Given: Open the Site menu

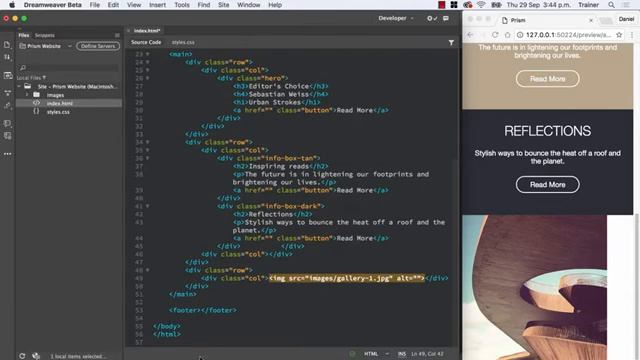Looking at the screenshot, I should tap(223, 5).
